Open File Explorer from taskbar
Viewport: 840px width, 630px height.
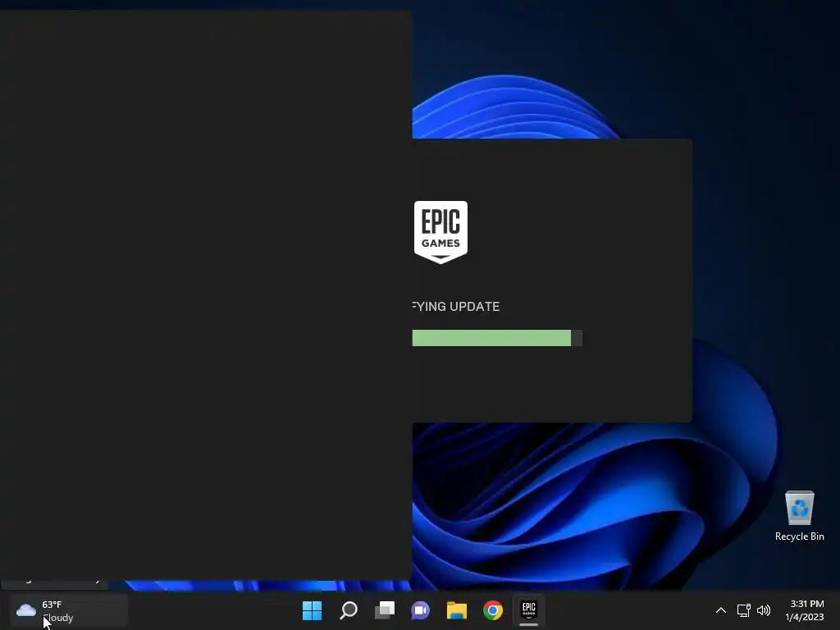(457, 610)
